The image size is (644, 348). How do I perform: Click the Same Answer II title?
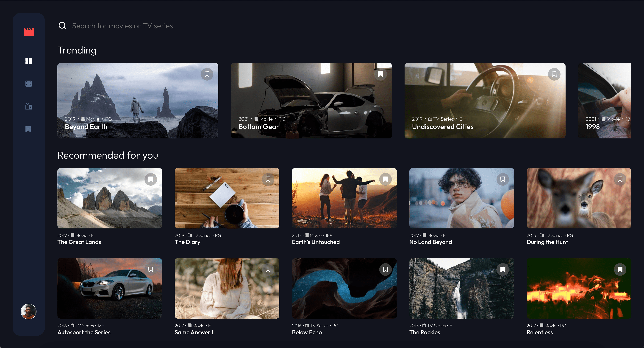coord(194,332)
